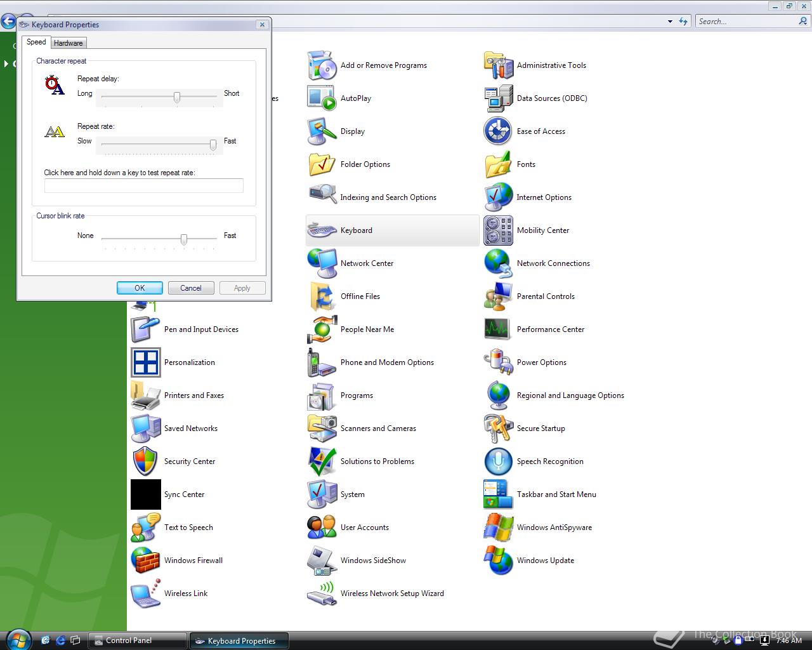
Task: Open the Personalization icon
Action: (x=145, y=362)
